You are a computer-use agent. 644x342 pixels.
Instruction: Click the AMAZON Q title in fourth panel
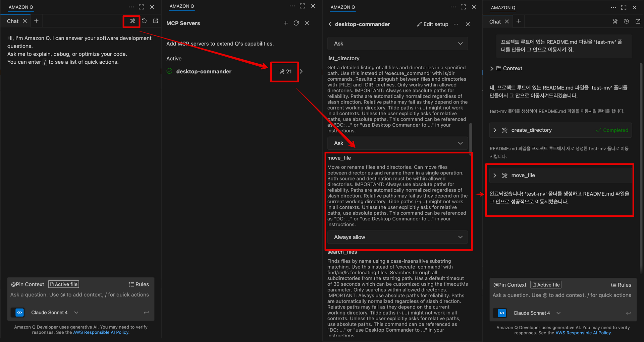(x=503, y=7)
